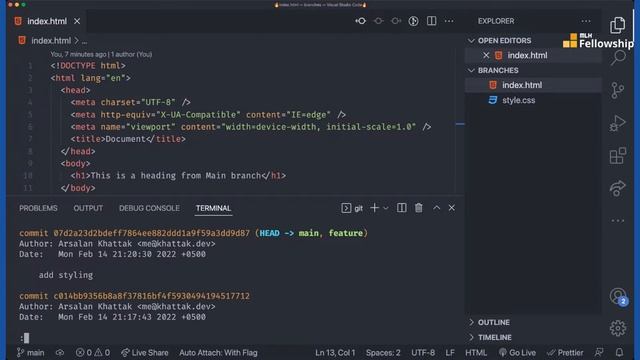
Task: Open the Explorer view in activity bar
Action: click(618, 25)
